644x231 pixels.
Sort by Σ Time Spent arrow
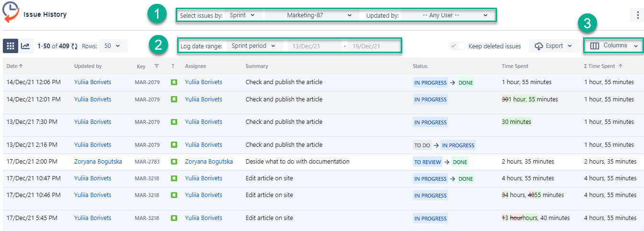[x=621, y=66]
